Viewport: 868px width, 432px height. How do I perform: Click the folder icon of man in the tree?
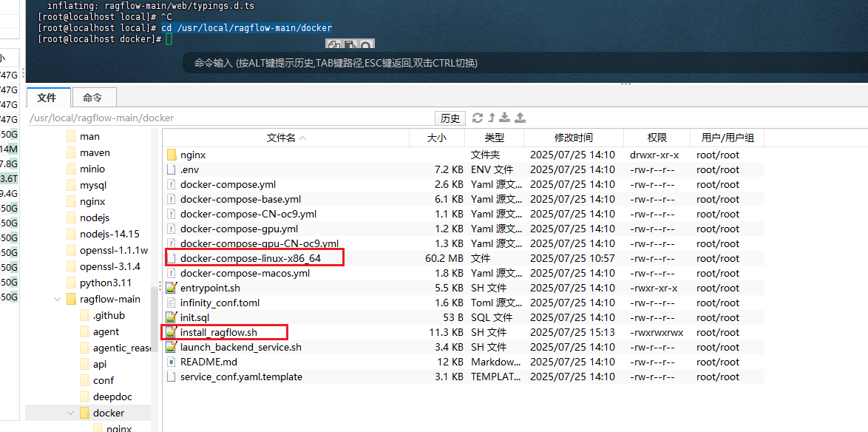tap(70, 136)
